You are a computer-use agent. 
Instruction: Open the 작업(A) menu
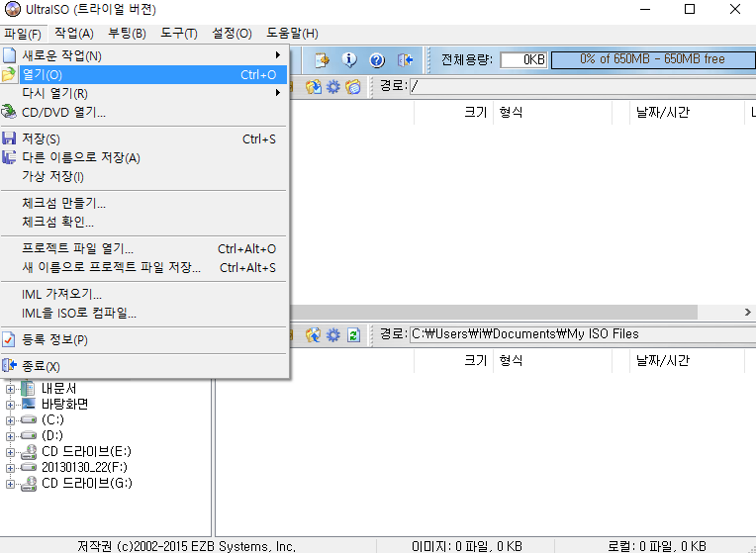(74, 34)
